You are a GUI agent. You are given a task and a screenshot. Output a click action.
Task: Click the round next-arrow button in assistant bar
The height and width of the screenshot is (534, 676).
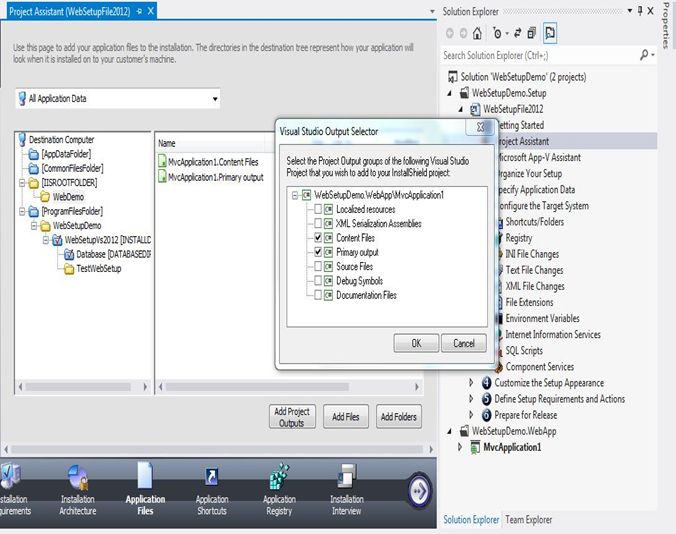(x=419, y=491)
